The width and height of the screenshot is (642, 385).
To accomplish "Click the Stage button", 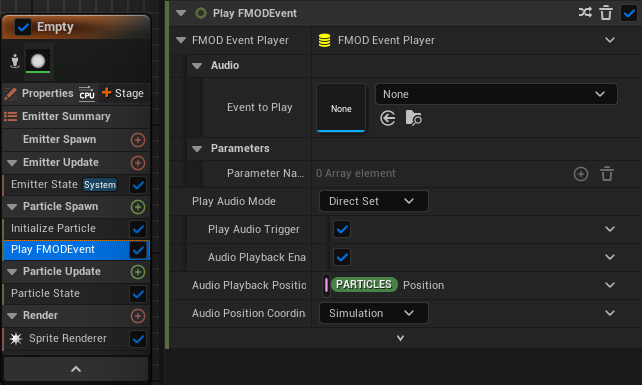I will coord(123,93).
